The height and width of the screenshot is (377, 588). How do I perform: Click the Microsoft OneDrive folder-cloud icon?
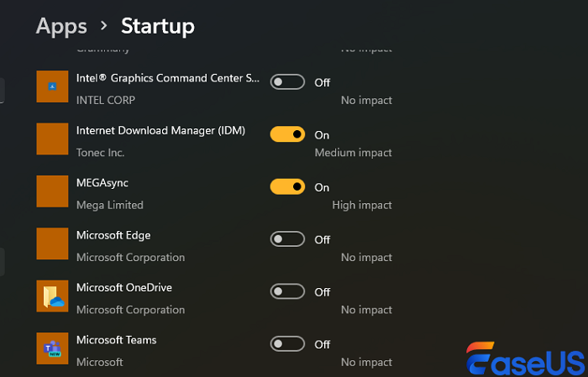(x=52, y=296)
